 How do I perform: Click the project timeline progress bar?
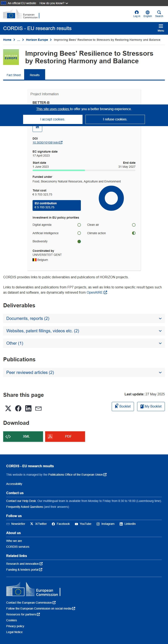(84, 170)
